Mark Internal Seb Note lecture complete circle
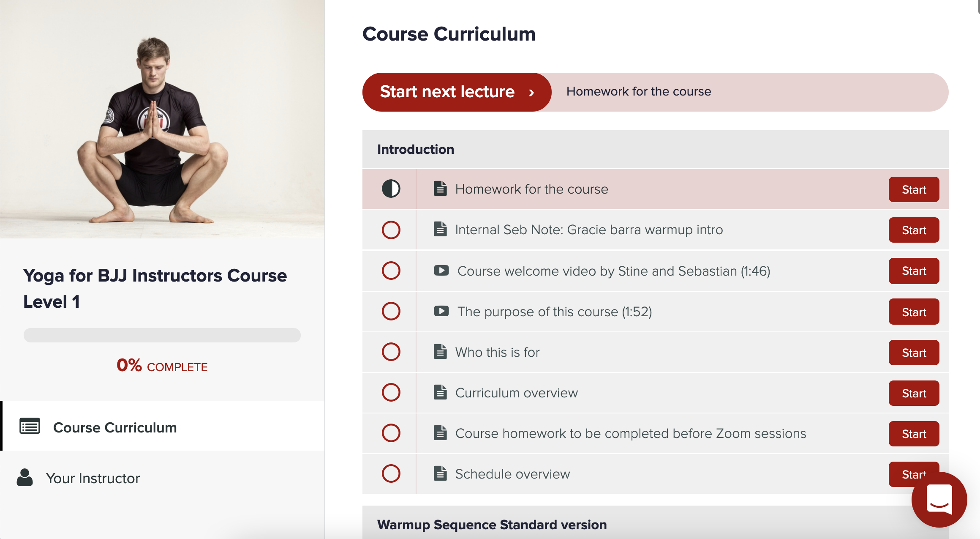The image size is (980, 539). tap(391, 230)
